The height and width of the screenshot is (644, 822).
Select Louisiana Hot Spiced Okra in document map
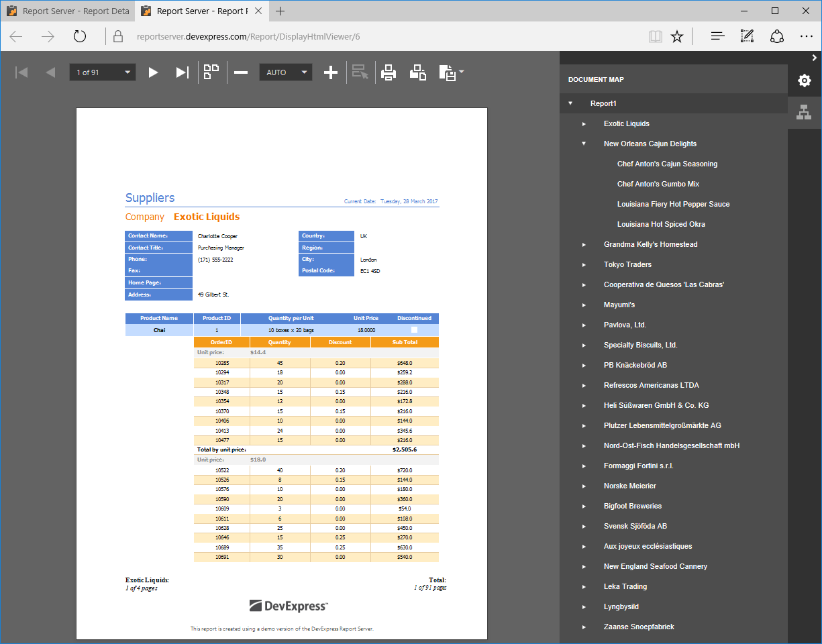[662, 224]
